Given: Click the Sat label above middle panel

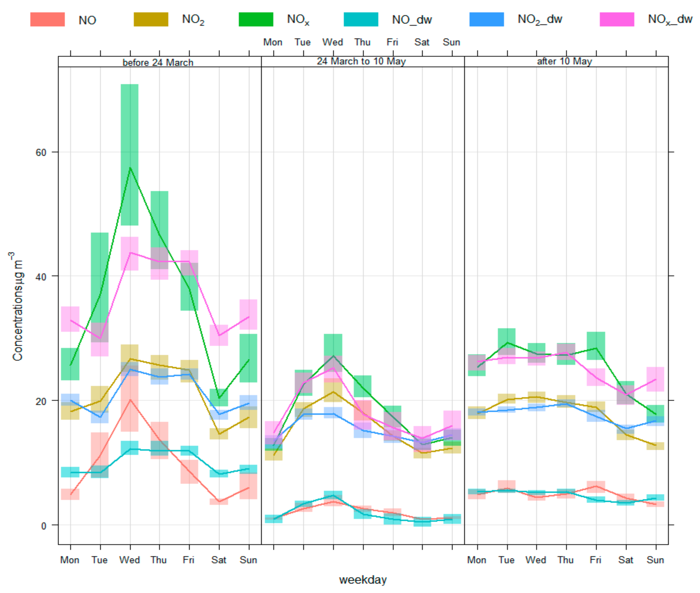Looking at the screenshot, I should click(x=422, y=42).
